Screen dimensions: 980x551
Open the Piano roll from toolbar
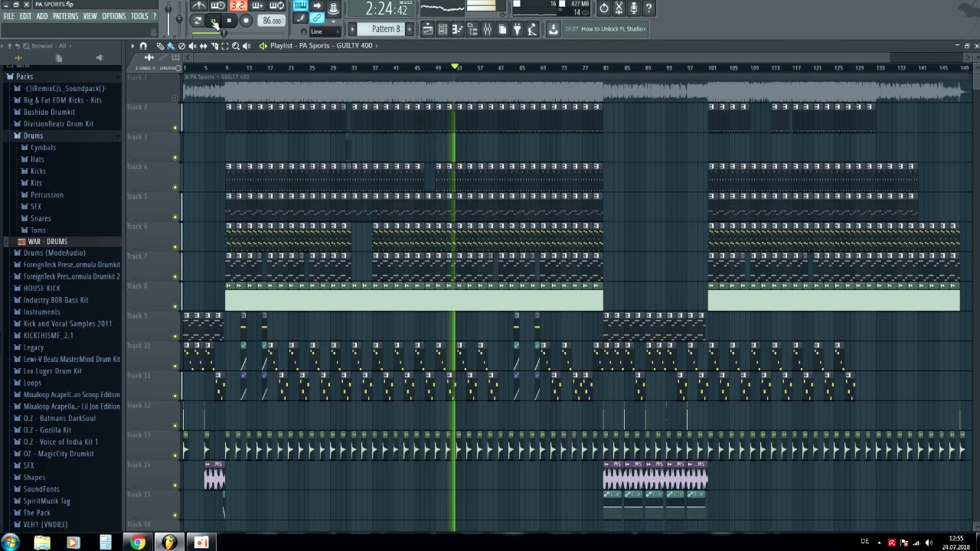(457, 29)
